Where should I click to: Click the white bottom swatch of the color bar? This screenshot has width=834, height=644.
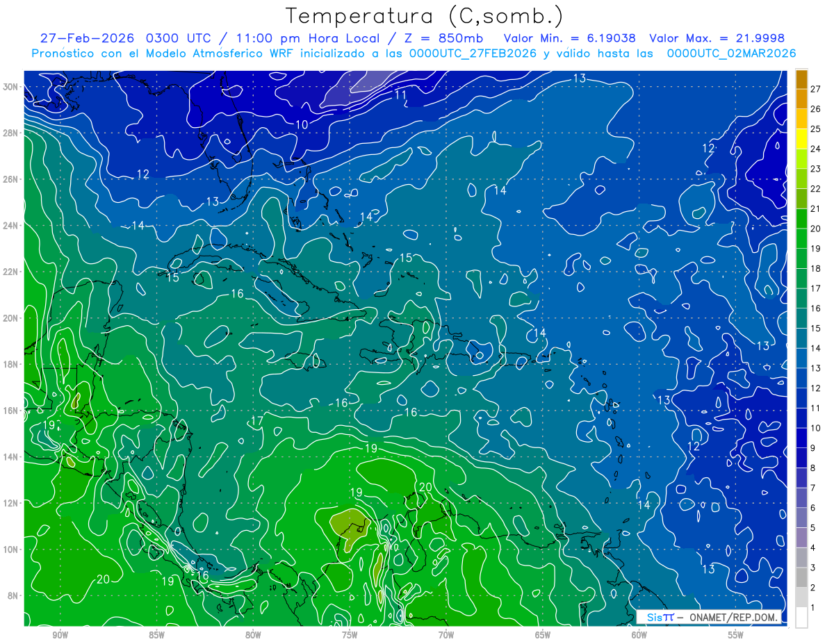point(801,617)
